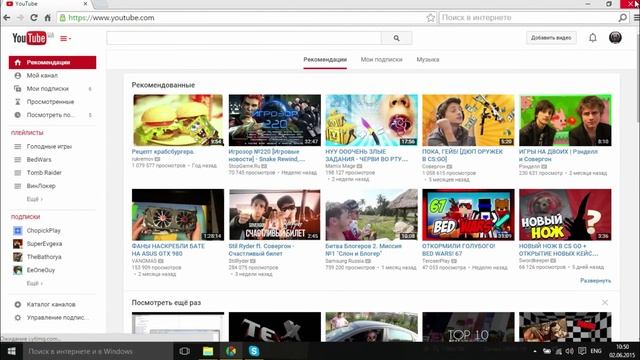The image size is (640, 360).
Task: Open ФАНЫ НАСКРЕБЛИ БАТЕ video title
Action: 168,250
